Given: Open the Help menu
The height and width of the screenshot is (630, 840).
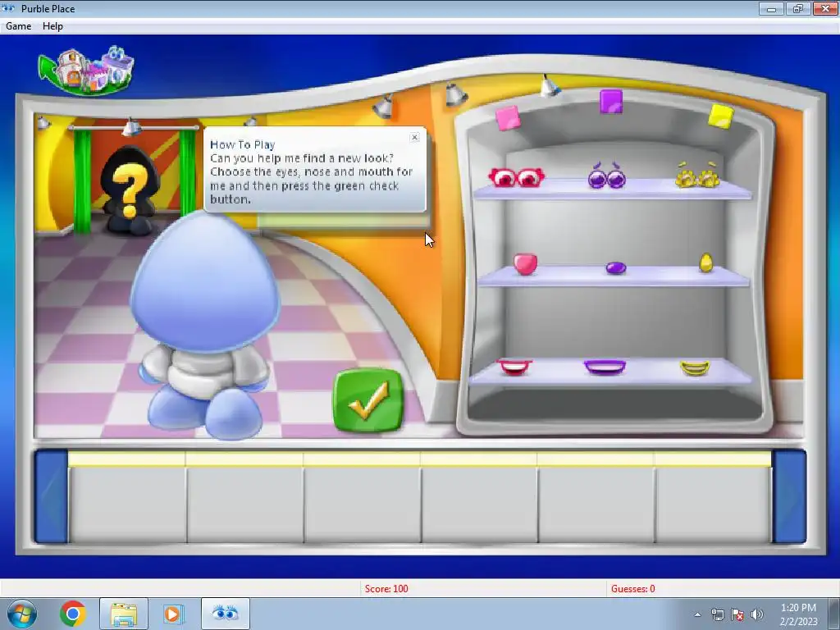Looking at the screenshot, I should click(52, 25).
